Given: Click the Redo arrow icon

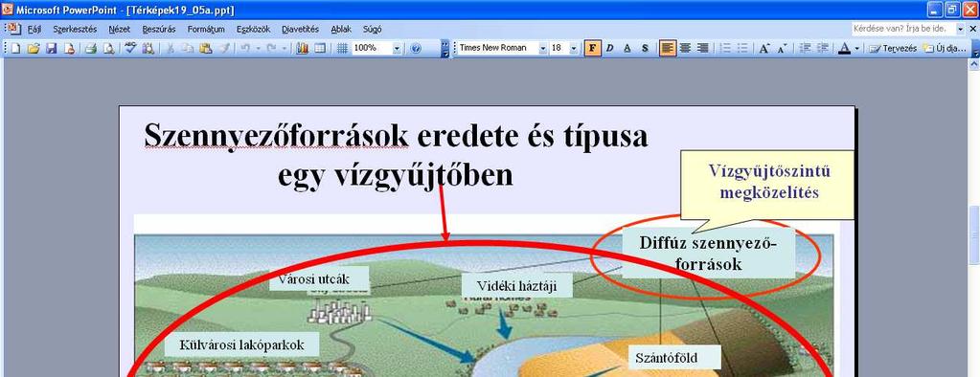Looking at the screenshot, I should (271, 48).
